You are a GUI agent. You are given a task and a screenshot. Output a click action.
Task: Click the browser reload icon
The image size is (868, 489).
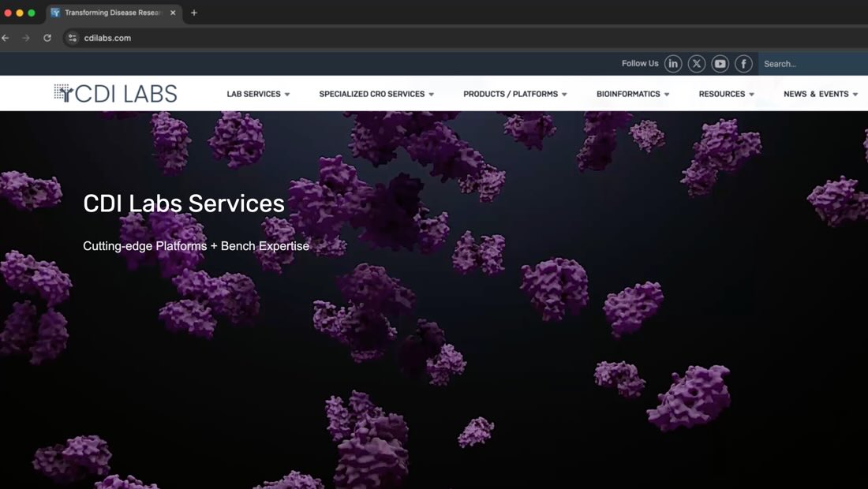(x=47, y=37)
